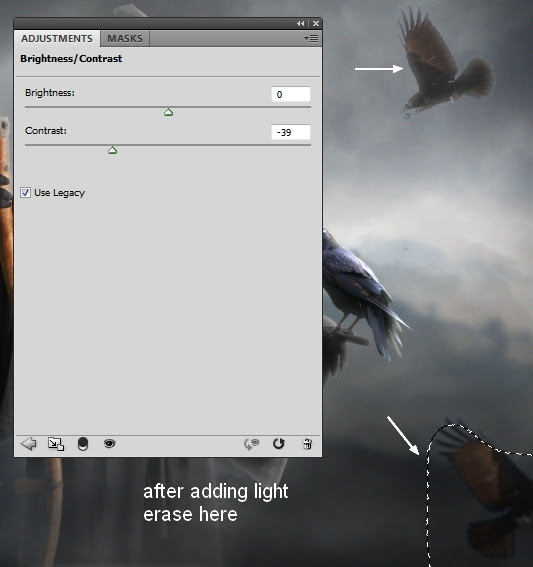Open the Adjustments panel flyout menu

(x=311, y=38)
